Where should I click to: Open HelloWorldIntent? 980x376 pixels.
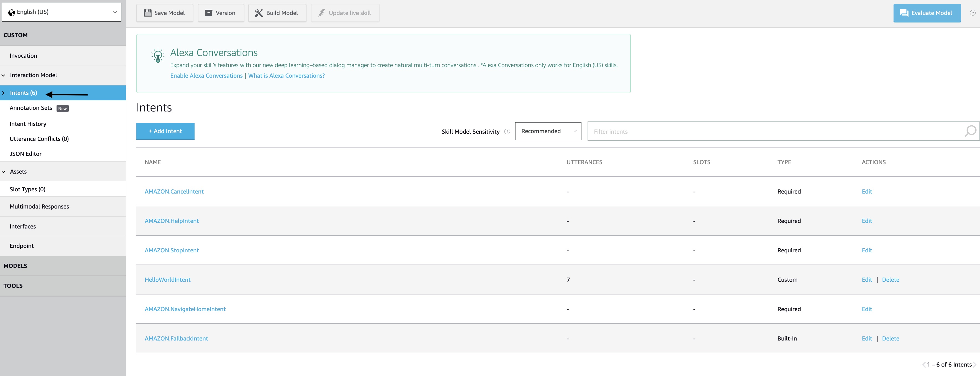click(167, 280)
